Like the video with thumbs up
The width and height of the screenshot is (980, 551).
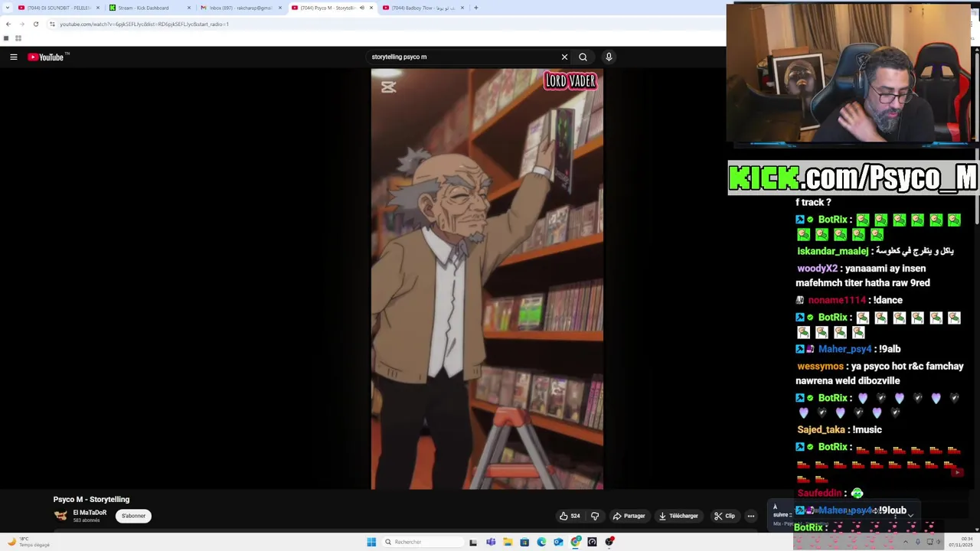(569, 516)
